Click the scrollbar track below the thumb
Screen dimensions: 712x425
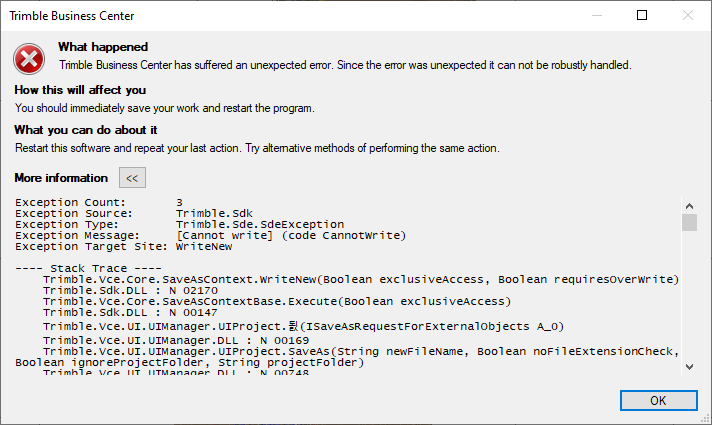689,300
